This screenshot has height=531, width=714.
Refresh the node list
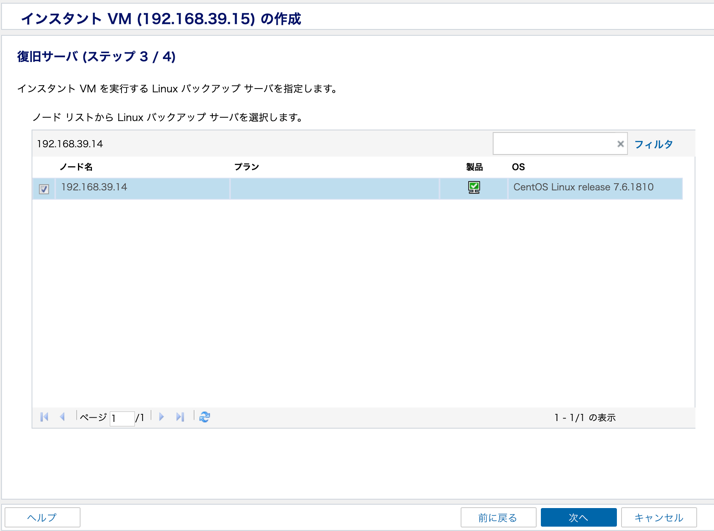(x=204, y=417)
